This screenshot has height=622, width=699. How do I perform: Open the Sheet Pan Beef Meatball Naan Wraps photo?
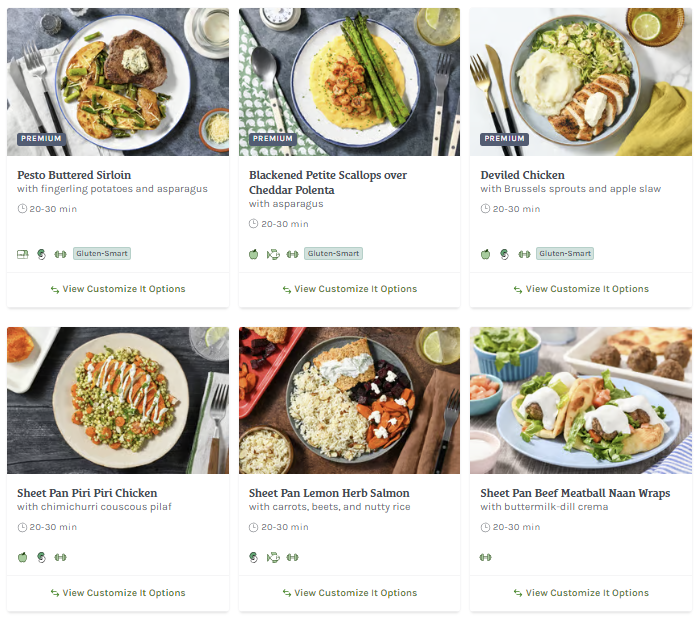(x=581, y=400)
